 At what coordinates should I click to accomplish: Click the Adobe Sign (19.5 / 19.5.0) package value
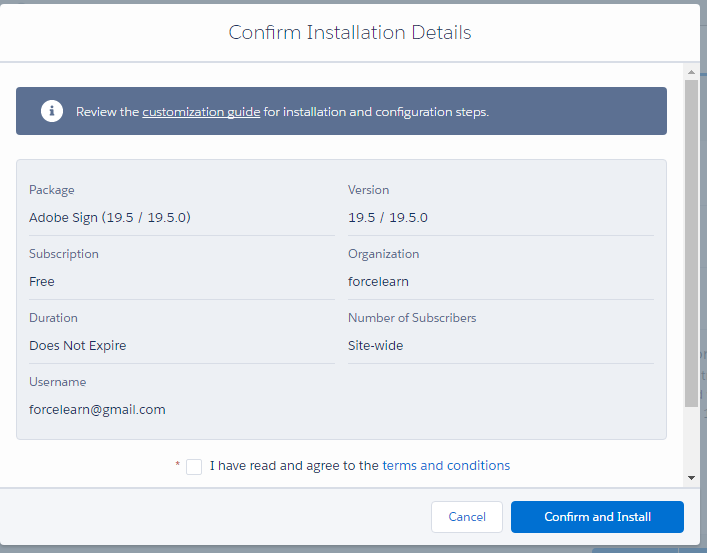(x=110, y=217)
